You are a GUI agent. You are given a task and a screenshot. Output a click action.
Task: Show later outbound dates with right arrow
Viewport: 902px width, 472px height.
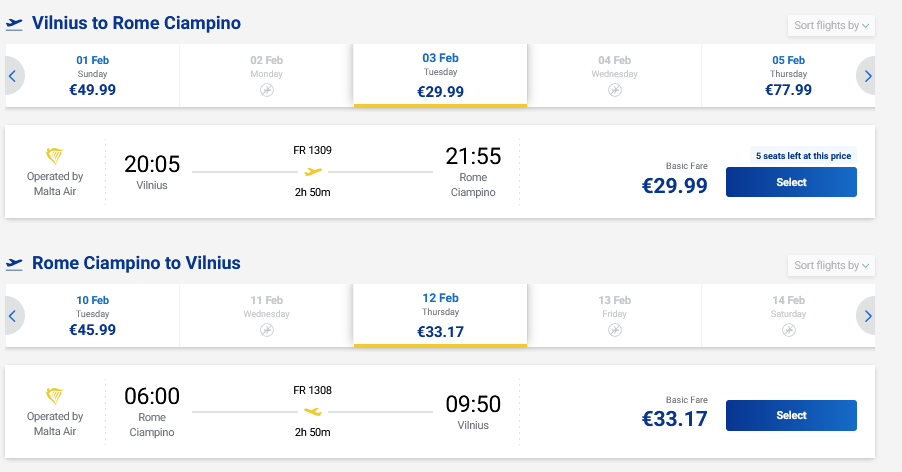coord(867,76)
